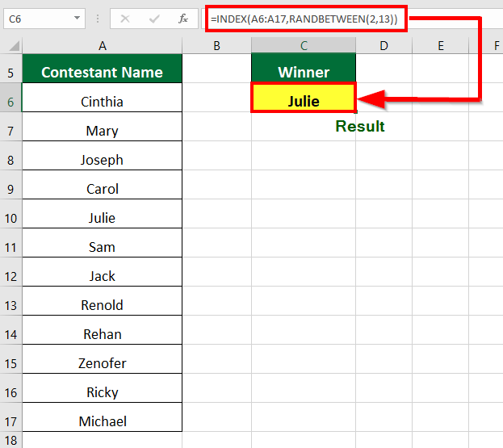This screenshot has width=503, height=448.
Task: Select row 10 header
Action: (x=10, y=218)
